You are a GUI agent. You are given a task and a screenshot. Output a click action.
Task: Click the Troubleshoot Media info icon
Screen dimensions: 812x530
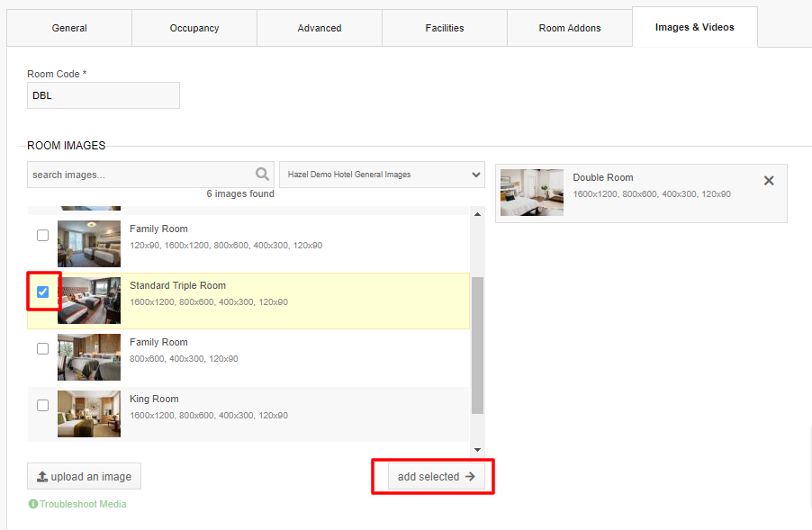tap(33, 504)
